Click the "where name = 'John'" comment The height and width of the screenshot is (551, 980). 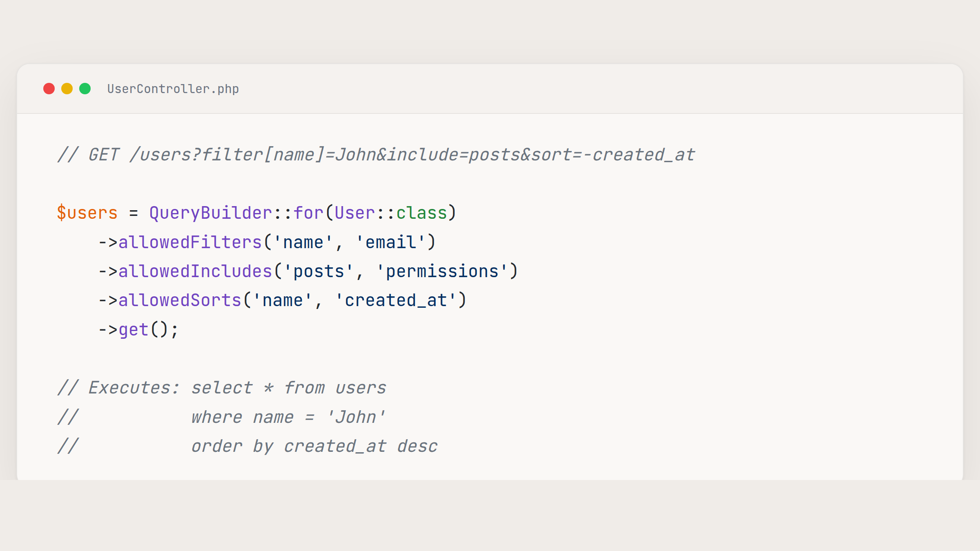(x=288, y=417)
